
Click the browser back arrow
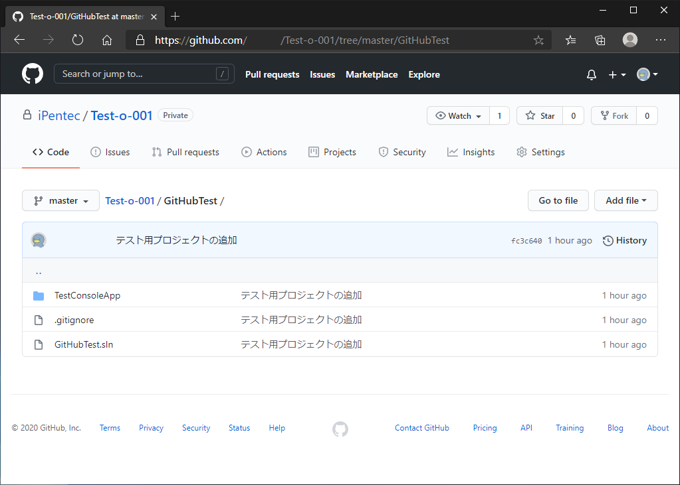pos(20,40)
